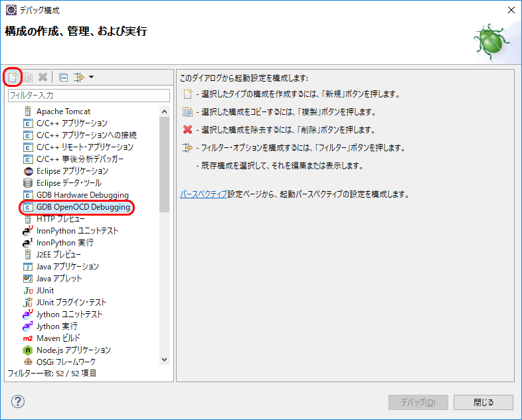Viewport: 522px width, 420px height.
Task: Click the configuration list scrollbar thumb
Action: [164, 165]
